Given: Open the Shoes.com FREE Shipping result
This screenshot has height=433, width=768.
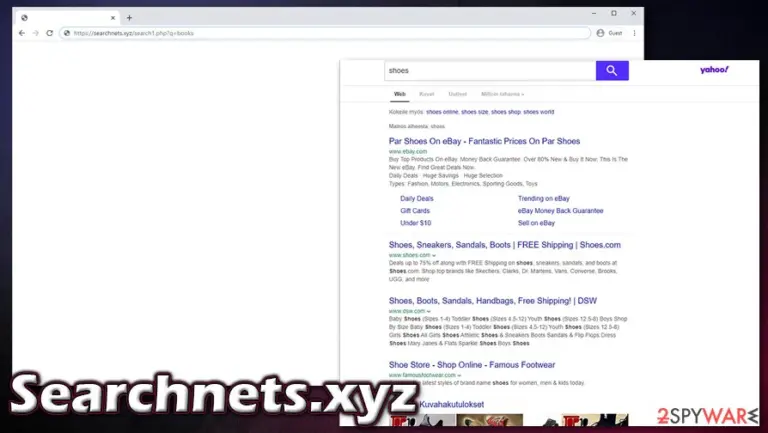Looking at the screenshot, I should coord(504,245).
